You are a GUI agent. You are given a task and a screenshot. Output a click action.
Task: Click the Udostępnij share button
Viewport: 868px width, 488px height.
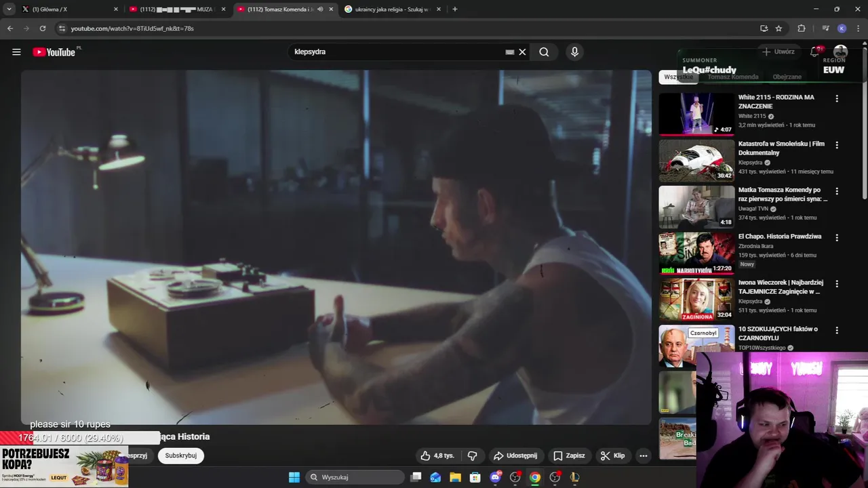[x=515, y=455]
